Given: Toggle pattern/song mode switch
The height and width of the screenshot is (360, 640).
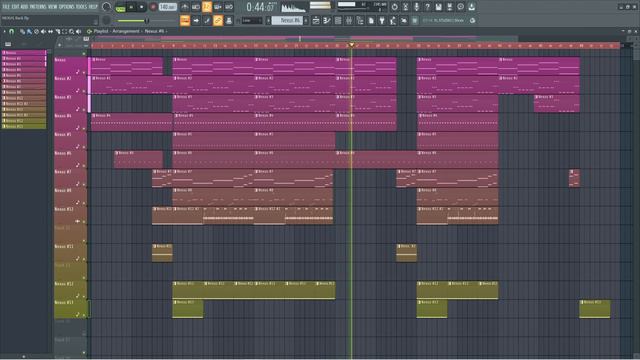Looking at the screenshot, I should point(120,7).
